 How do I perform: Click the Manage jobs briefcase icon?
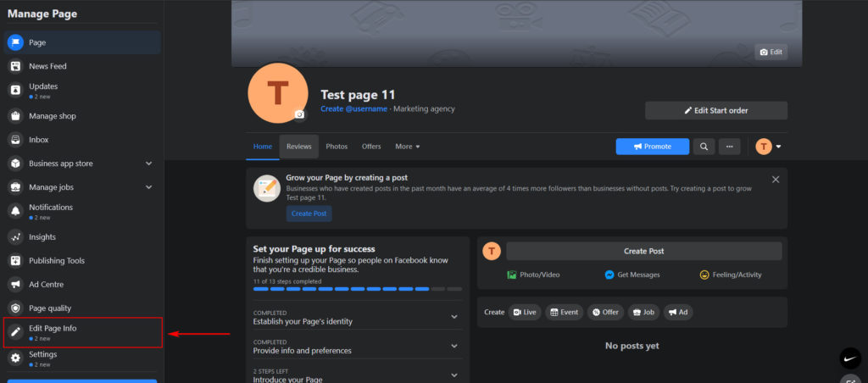pyautogui.click(x=15, y=187)
